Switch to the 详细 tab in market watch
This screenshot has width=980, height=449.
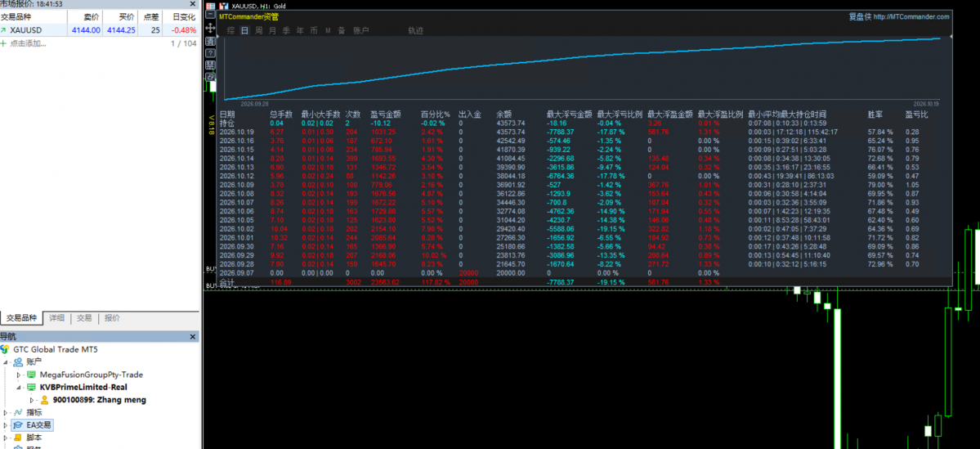point(57,318)
